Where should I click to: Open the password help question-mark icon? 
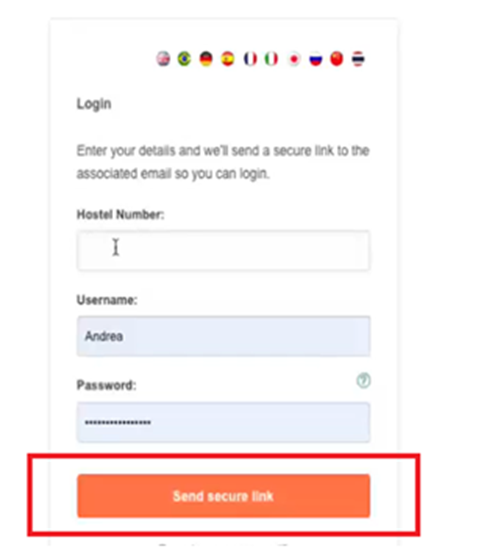363,380
